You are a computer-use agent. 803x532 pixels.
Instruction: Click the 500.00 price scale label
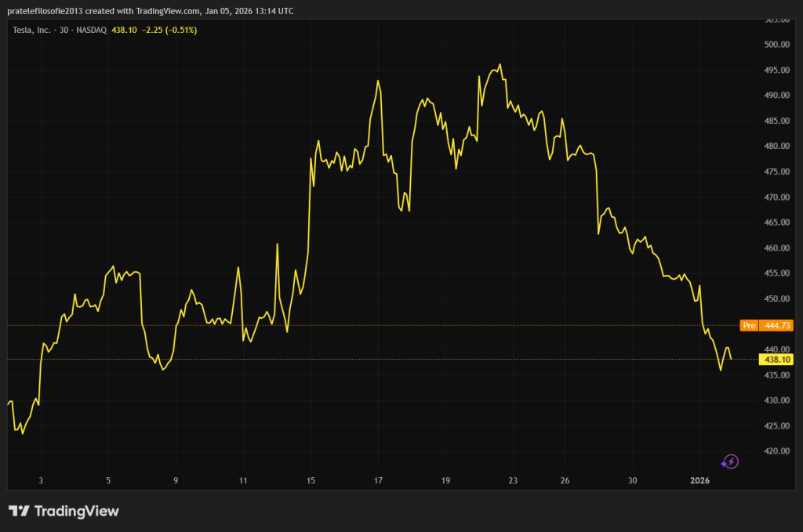coord(776,45)
